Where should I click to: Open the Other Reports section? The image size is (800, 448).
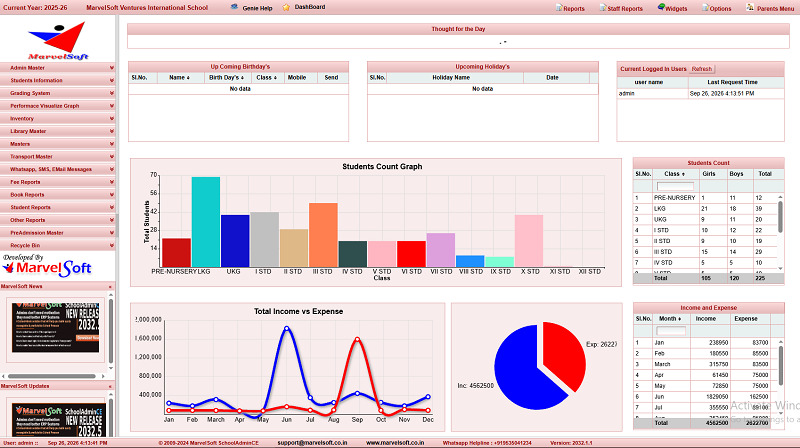(58, 220)
